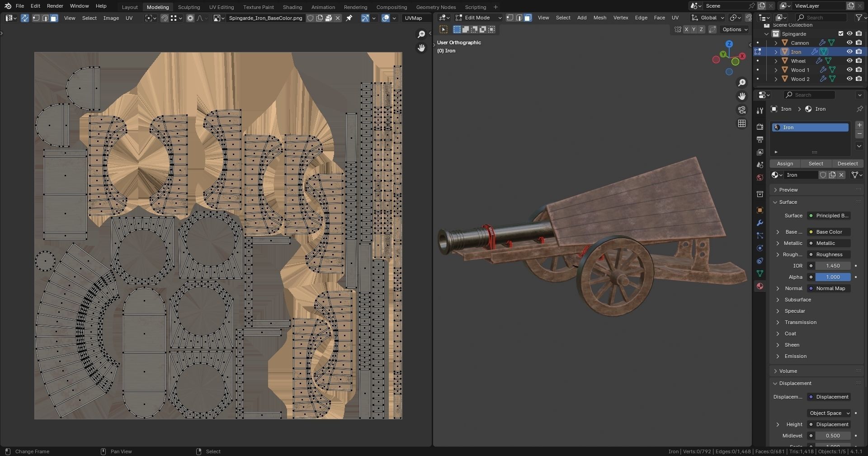
Task: Switch to Sculpting workspace tab
Action: (189, 7)
